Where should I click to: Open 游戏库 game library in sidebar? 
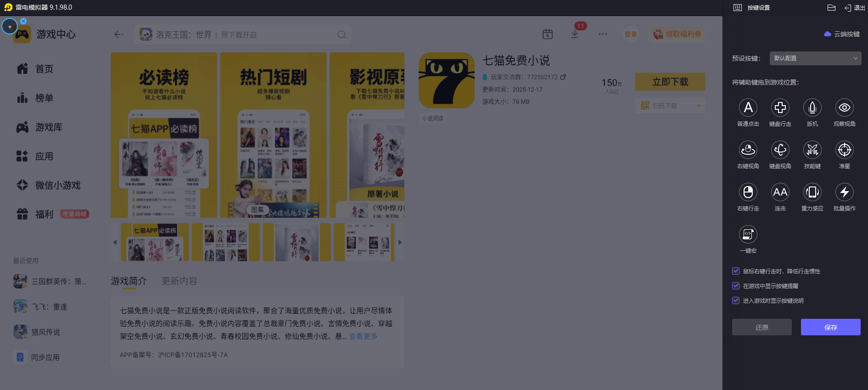coord(39,127)
